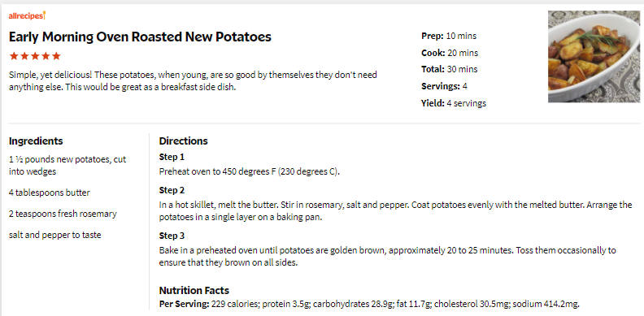Open the roasted potatoes photo thumbnail

[x=594, y=56]
